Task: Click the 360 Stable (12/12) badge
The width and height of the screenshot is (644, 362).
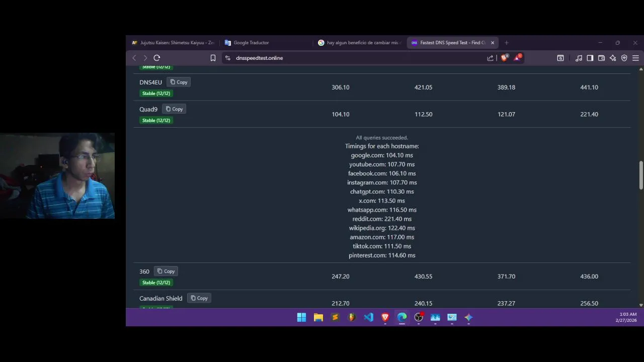Action: 156,283
